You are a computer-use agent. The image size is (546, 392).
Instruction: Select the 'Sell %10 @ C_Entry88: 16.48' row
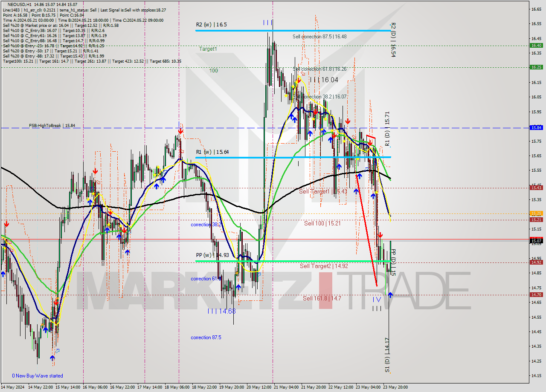coord(54,40)
